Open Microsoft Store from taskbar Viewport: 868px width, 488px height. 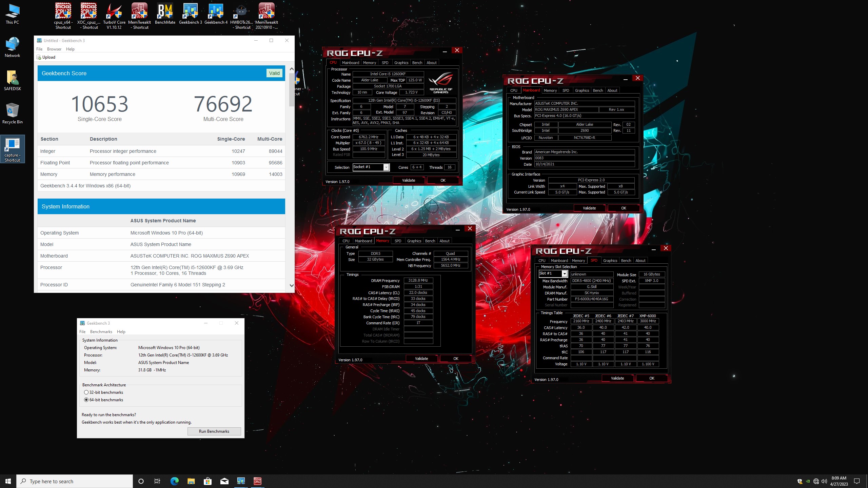click(208, 481)
